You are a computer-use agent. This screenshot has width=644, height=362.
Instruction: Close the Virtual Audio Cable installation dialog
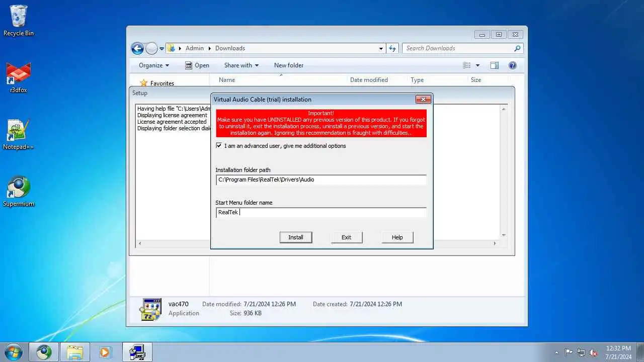pyautogui.click(x=423, y=100)
